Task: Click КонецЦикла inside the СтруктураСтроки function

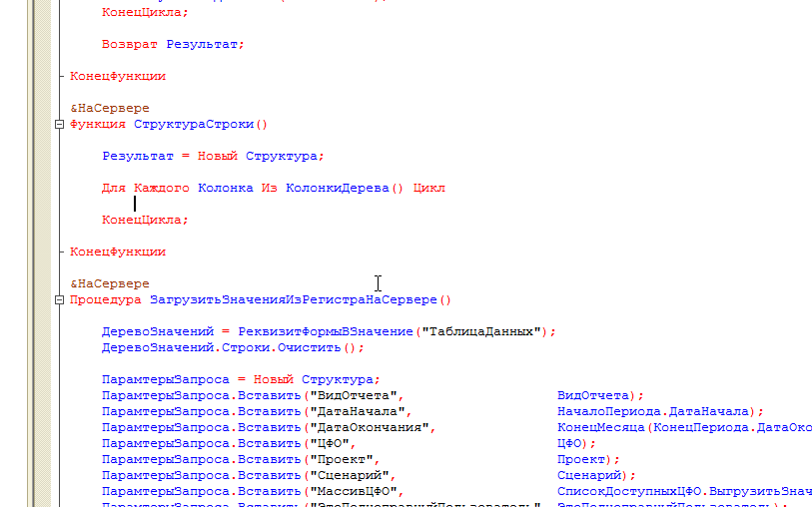Action: pos(145,220)
